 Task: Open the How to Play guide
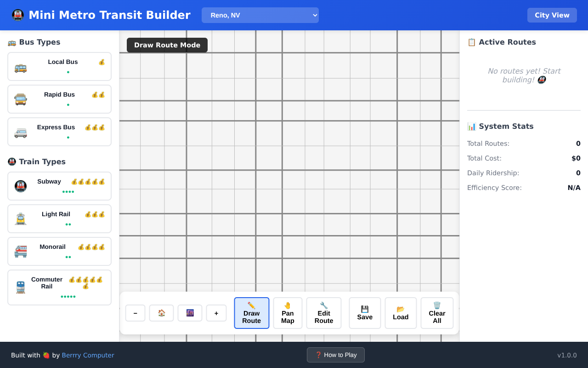pos(335,355)
